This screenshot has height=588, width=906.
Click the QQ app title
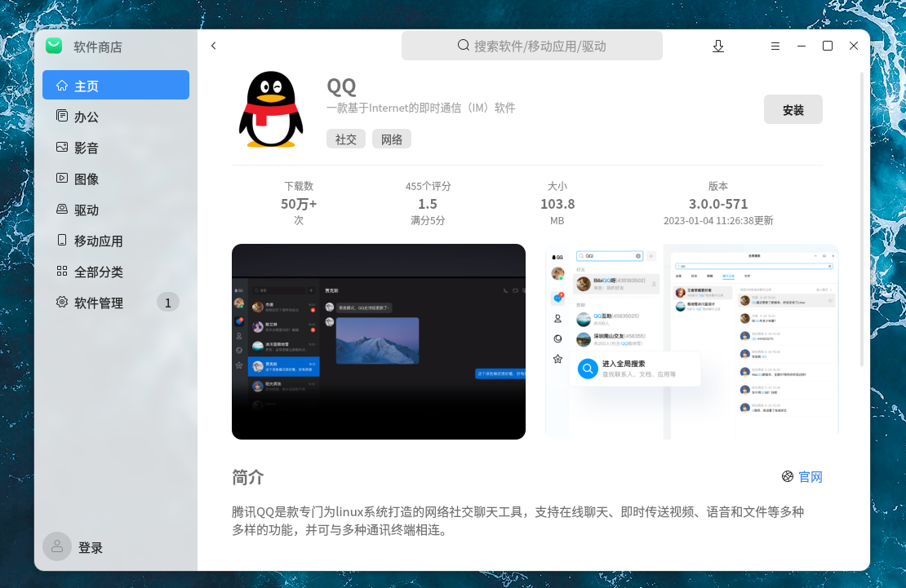coord(341,86)
